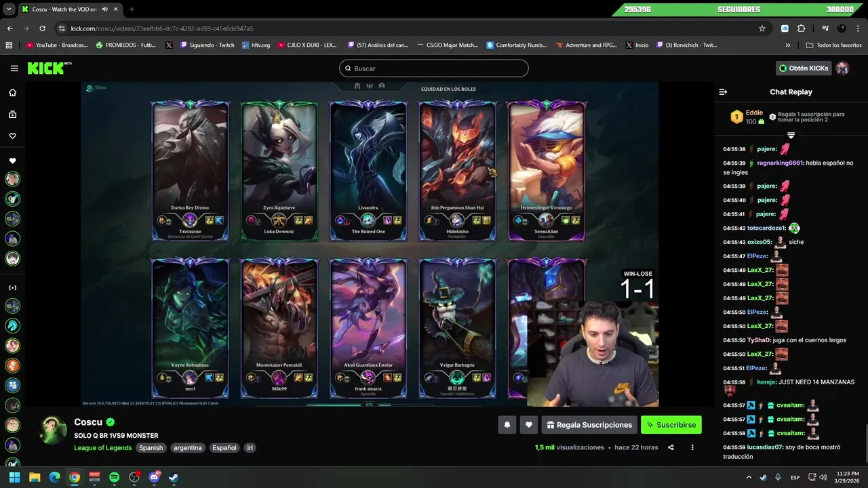Open bookmarks apps grid icon
Screen dimensions: 868x488
tap(9, 45)
